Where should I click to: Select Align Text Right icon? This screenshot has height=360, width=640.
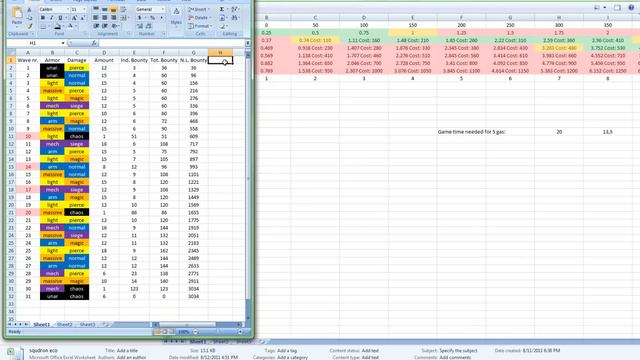(x=113, y=18)
